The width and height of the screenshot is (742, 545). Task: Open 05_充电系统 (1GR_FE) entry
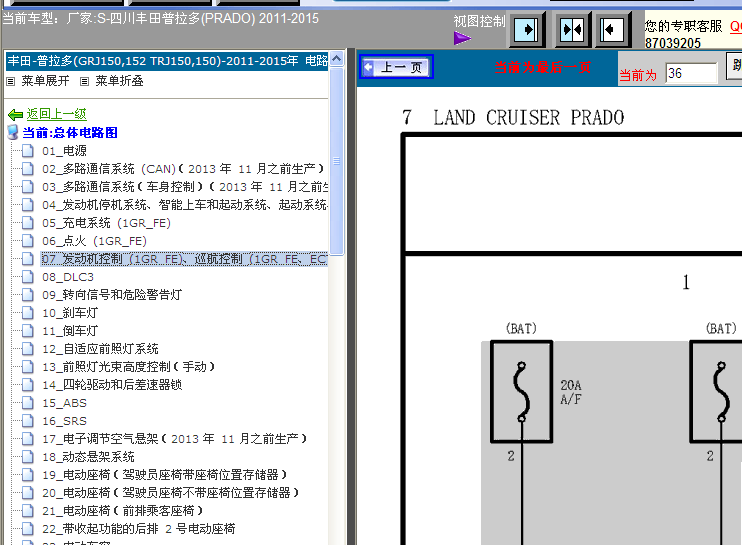pos(106,223)
